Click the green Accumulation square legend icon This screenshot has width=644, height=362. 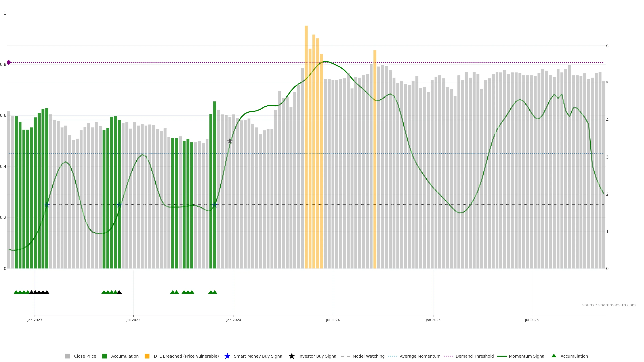point(104,356)
